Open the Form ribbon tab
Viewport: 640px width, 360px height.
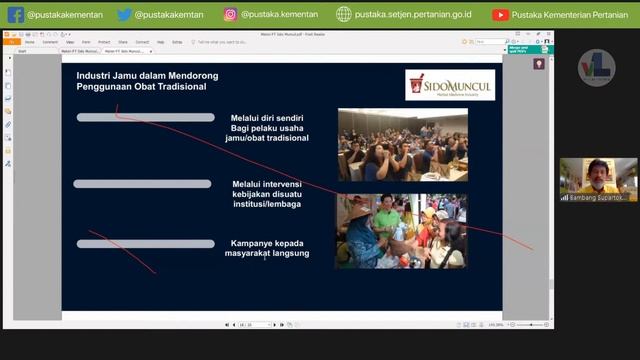click(x=86, y=42)
